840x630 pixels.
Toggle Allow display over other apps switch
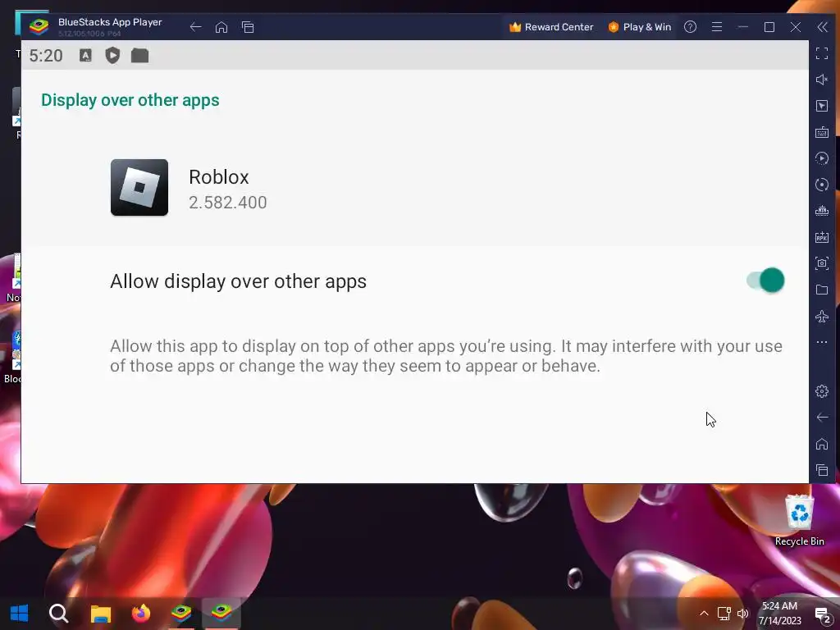point(765,281)
